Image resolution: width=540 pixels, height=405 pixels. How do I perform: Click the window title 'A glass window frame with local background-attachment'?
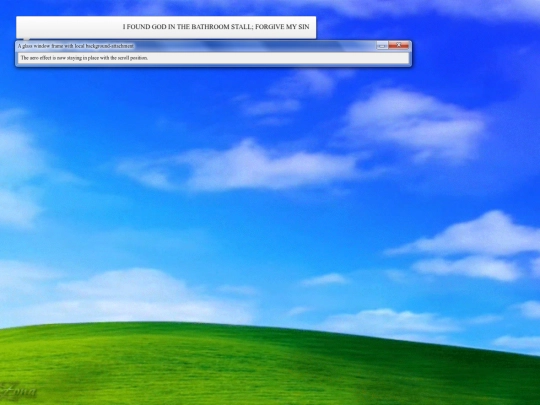click(x=76, y=46)
